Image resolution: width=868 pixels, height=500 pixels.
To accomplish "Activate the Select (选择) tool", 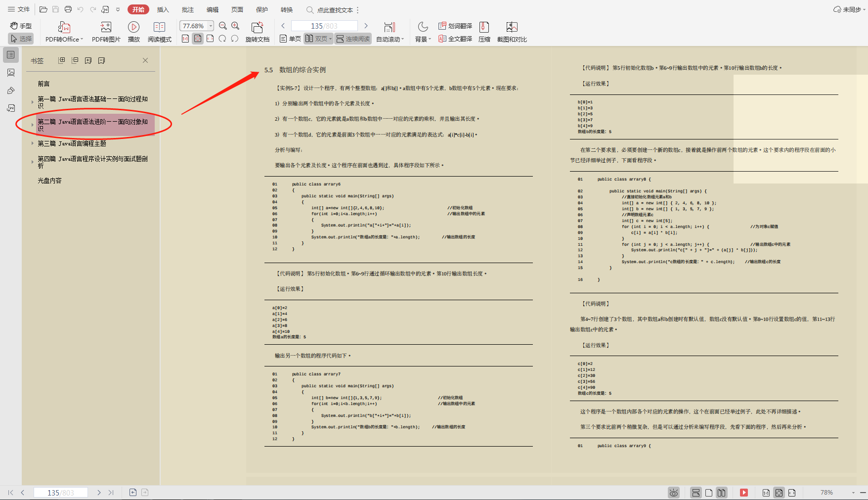I will 21,39.
